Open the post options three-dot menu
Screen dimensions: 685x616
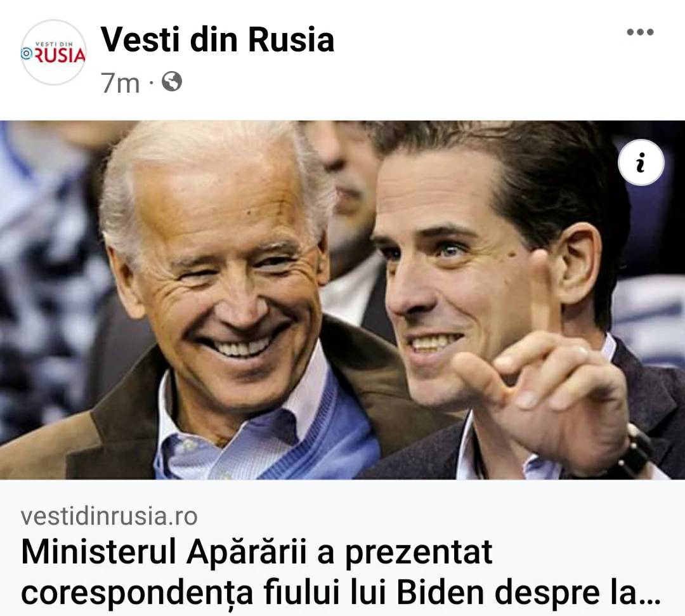point(640,32)
